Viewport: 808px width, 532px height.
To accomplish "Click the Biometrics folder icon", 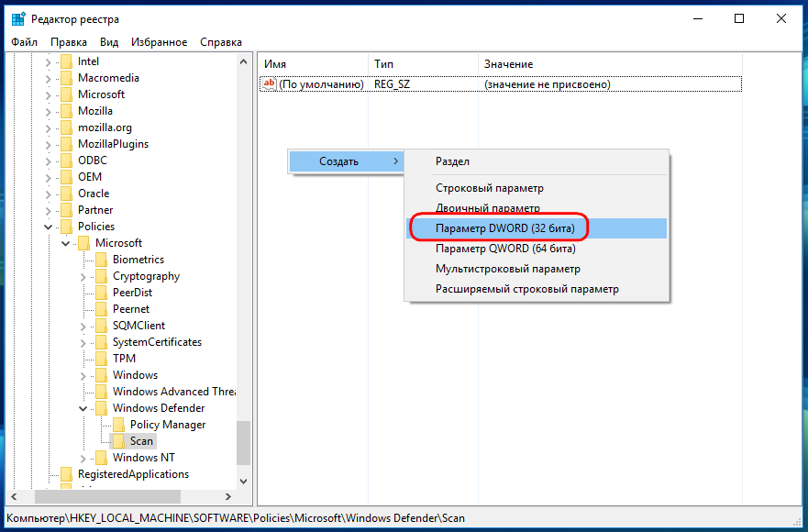I will (x=102, y=260).
